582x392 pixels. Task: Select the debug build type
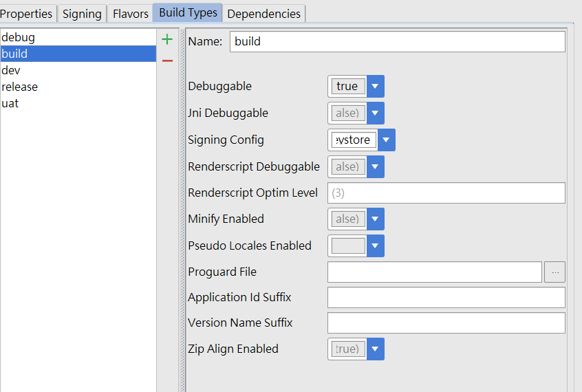tap(19, 37)
